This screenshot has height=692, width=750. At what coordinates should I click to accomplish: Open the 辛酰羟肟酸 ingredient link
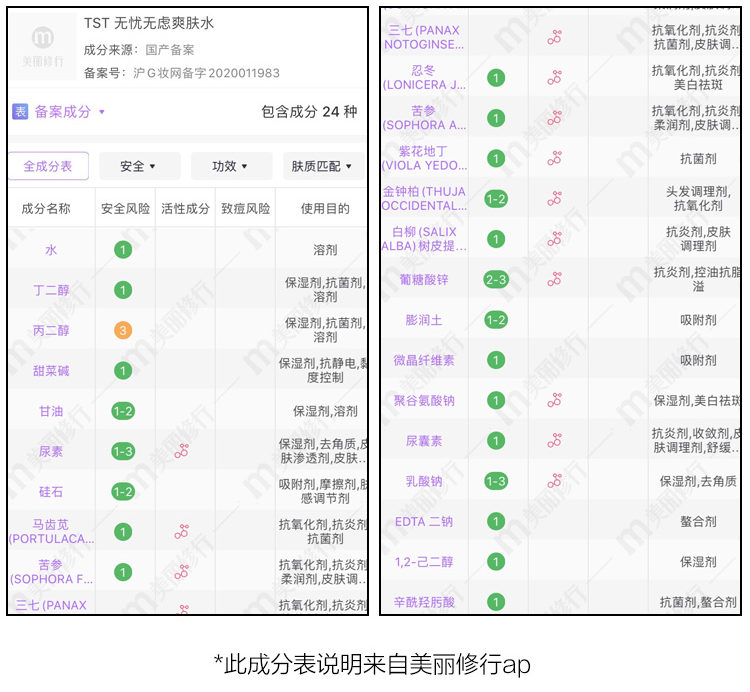[x=424, y=602]
